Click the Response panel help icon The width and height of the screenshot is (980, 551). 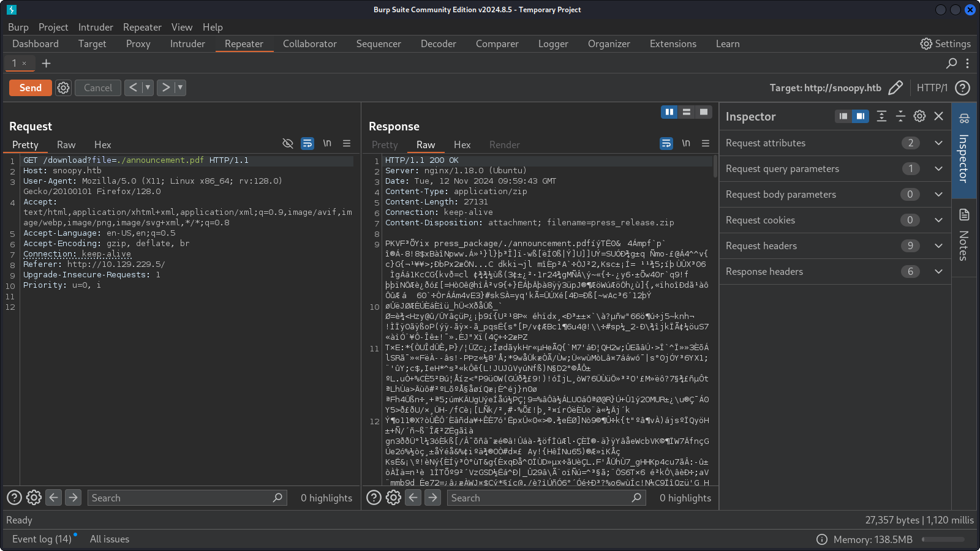[x=374, y=498]
